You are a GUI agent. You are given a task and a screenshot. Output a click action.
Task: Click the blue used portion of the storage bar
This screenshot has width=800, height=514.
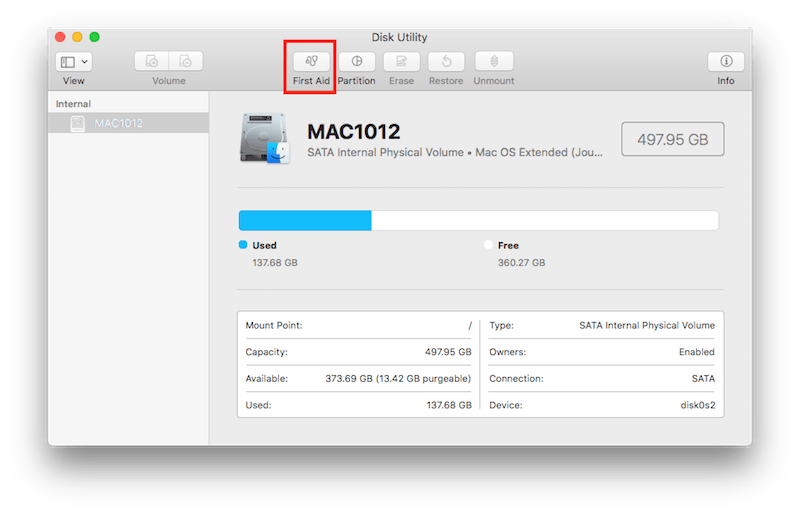pos(305,221)
